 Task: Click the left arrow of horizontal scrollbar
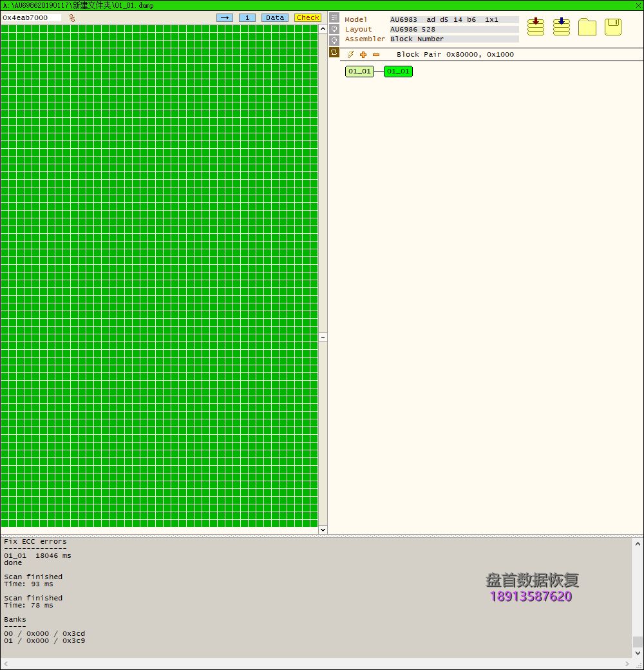point(6,664)
